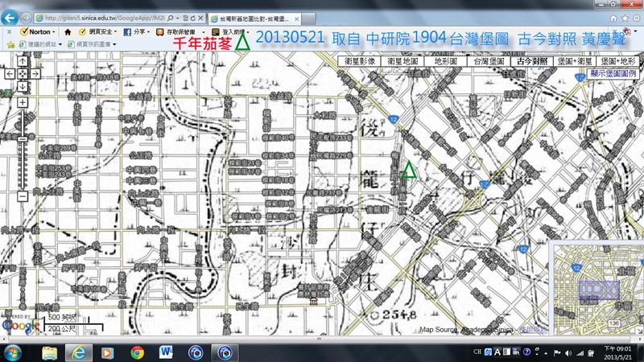Zoom out with the minus button

pyautogui.click(x=23, y=196)
